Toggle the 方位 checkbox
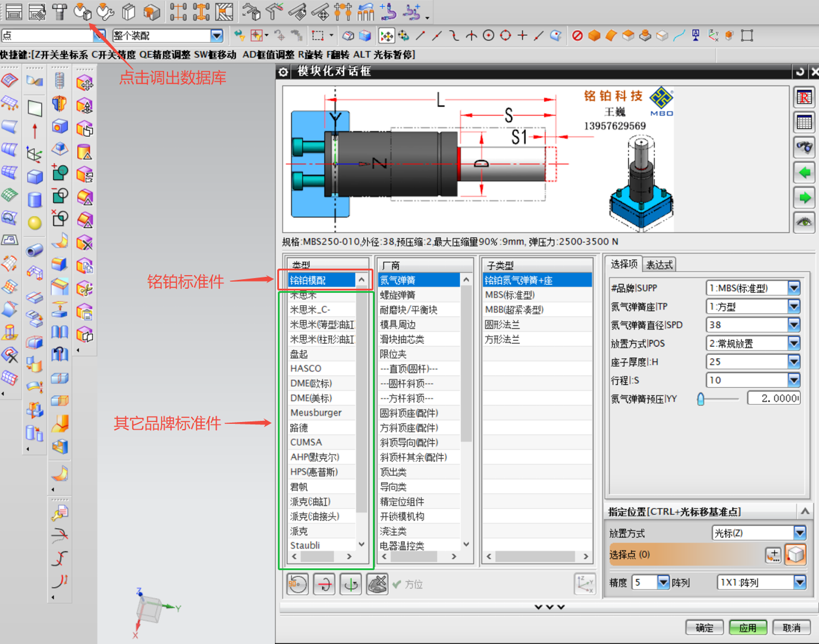819x644 pixels. click(396, 584)
